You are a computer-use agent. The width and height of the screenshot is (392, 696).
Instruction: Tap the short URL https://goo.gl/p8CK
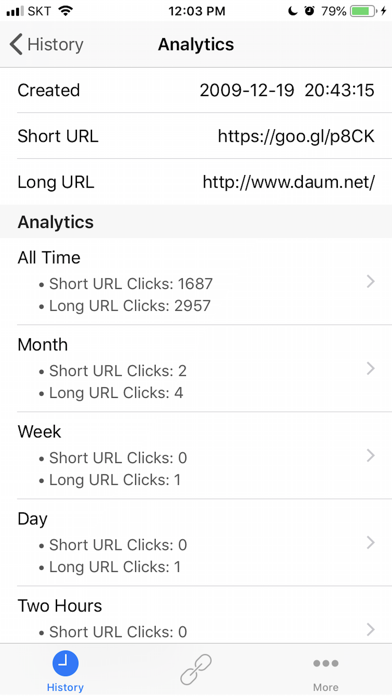296,136
